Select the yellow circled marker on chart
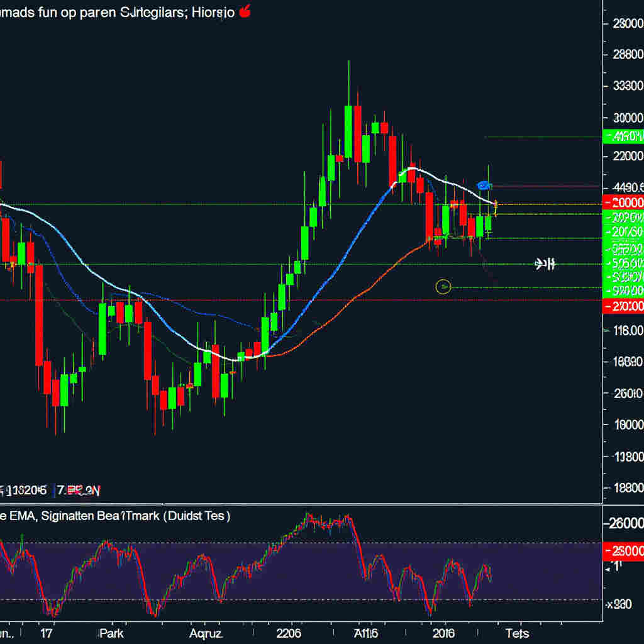This screenshot has height=644, width=644. coord(443,287)
